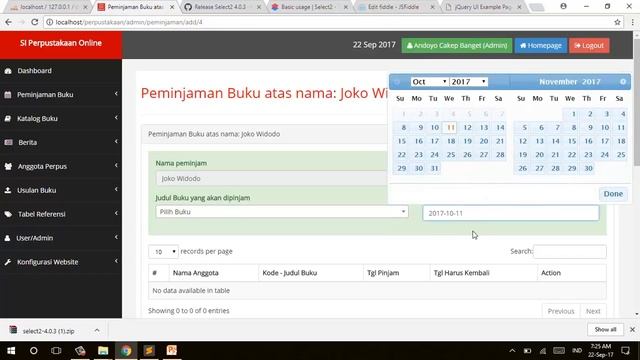The height and width of the screenshot is (360, 640).
Task: Click the Anggota Perpus people icon
Action: [8, 167]
